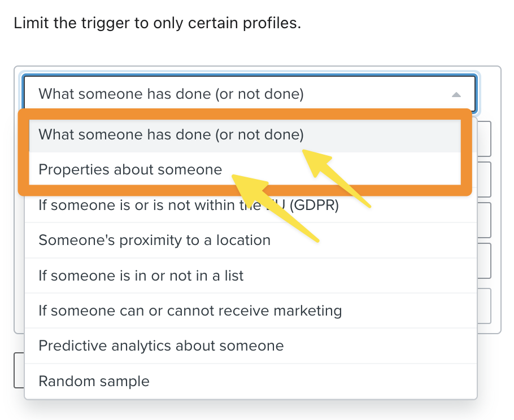514x420 pixels.
Task: Pick 'Someone's proximity to a location'
Action: 154,240
